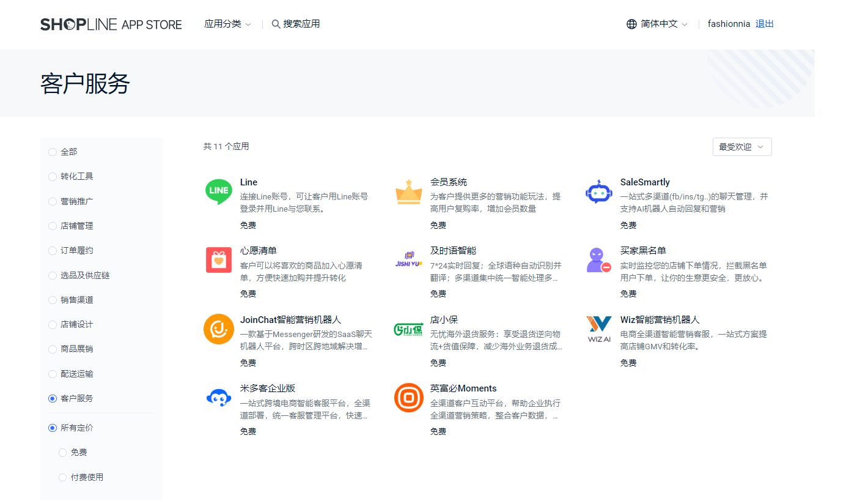Choose the 营销推广 category radio button
This screenshot has height=501, width=868.
coord(53,201)
